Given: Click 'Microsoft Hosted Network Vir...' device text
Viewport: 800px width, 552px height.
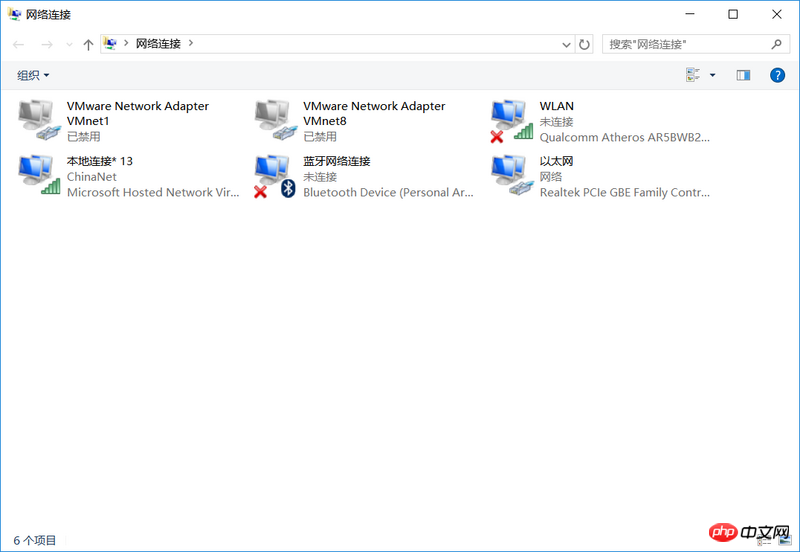Looking at the screenshot, I should click(153, 192).
